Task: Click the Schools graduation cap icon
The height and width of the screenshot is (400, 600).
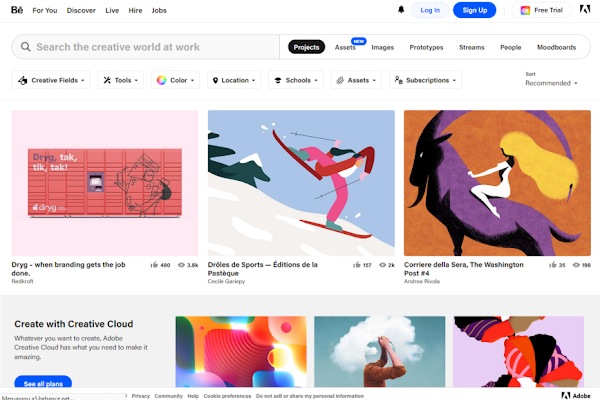Action: pos(278,80)
